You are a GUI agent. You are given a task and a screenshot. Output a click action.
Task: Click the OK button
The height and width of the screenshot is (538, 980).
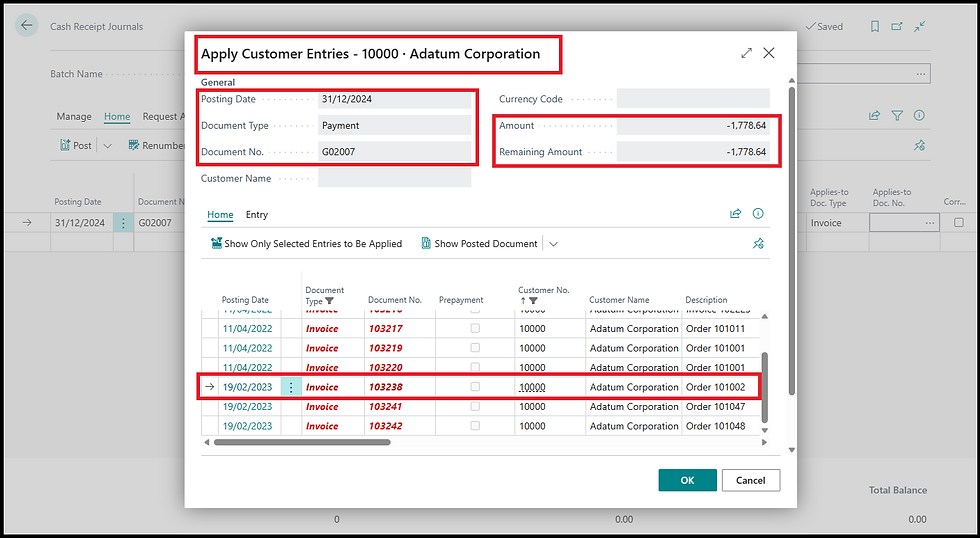(688, 480)
